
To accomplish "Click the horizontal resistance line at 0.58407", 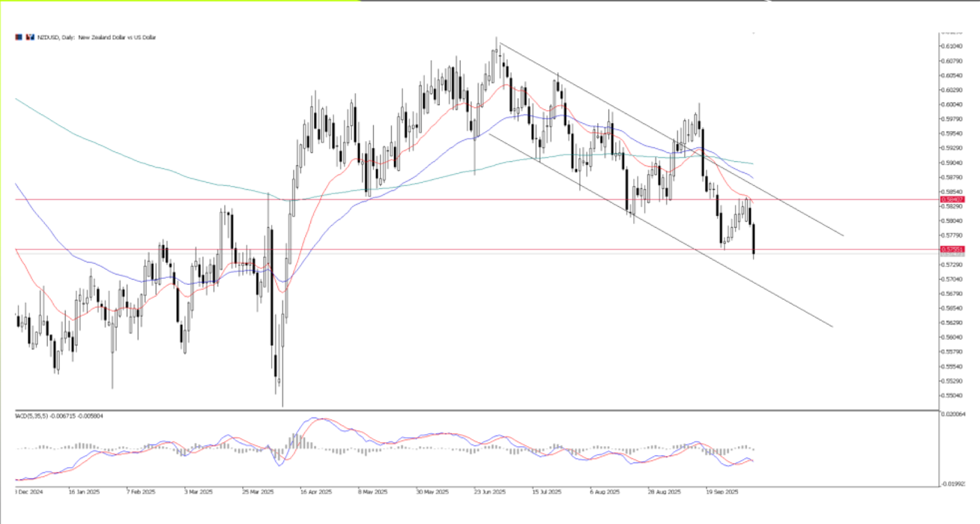I will pyautogui.click(x=450, y=200).
